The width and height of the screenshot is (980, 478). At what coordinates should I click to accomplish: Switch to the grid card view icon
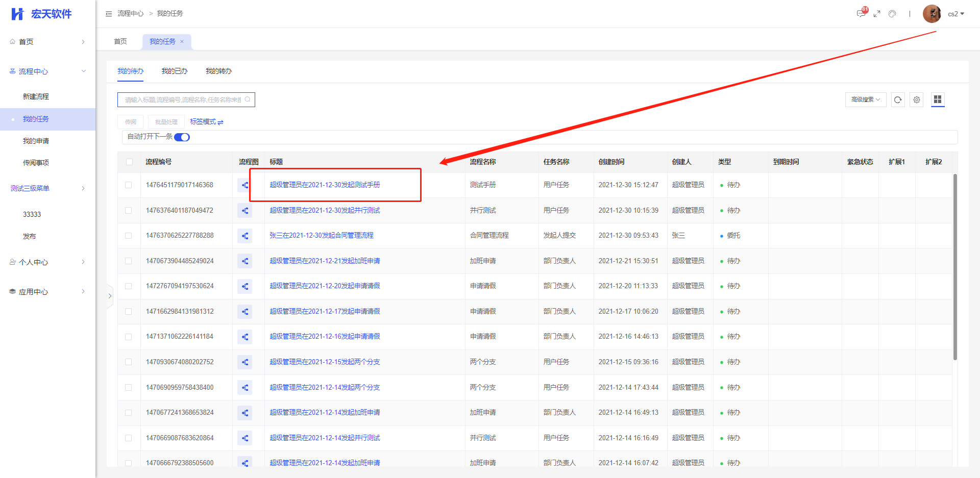point(938,99)
